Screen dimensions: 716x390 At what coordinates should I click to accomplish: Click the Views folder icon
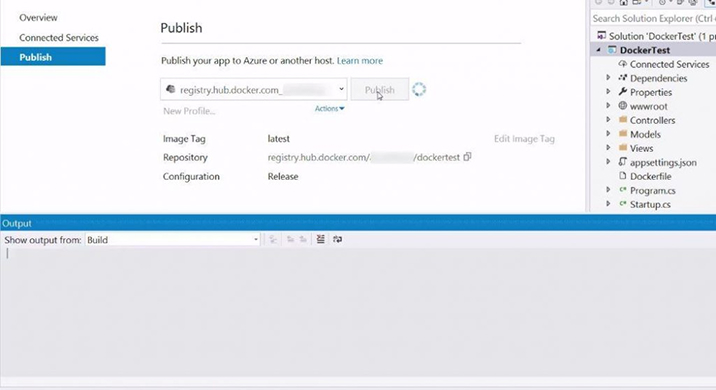622,148
